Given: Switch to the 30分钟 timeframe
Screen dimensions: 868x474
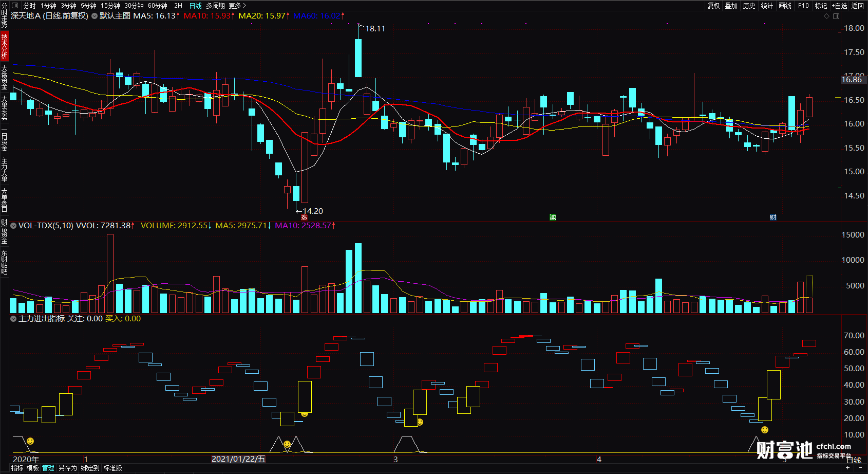Looking at the screenshot, I should 134,6.
